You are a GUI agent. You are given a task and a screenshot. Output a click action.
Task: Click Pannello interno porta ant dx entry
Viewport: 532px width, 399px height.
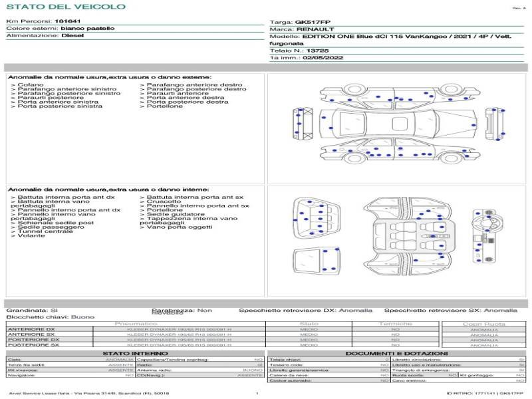tap(65, 210)
